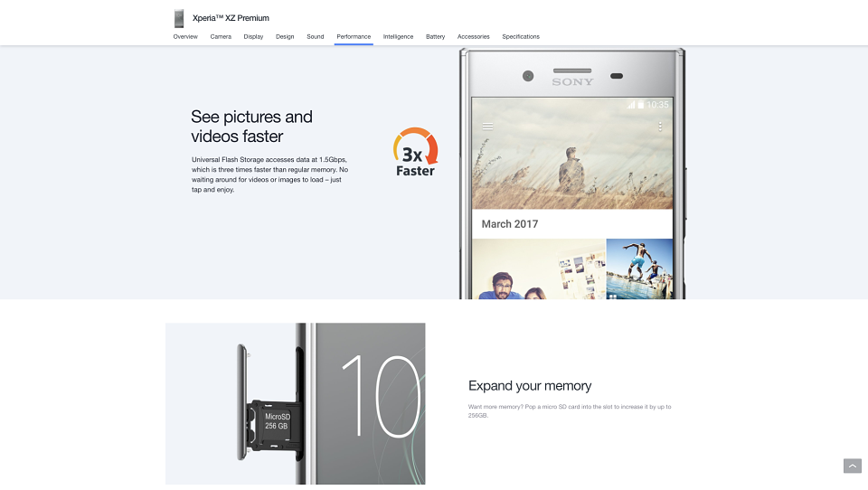
Task: Click the SONY logo on the phone
Action: (572, 82)
